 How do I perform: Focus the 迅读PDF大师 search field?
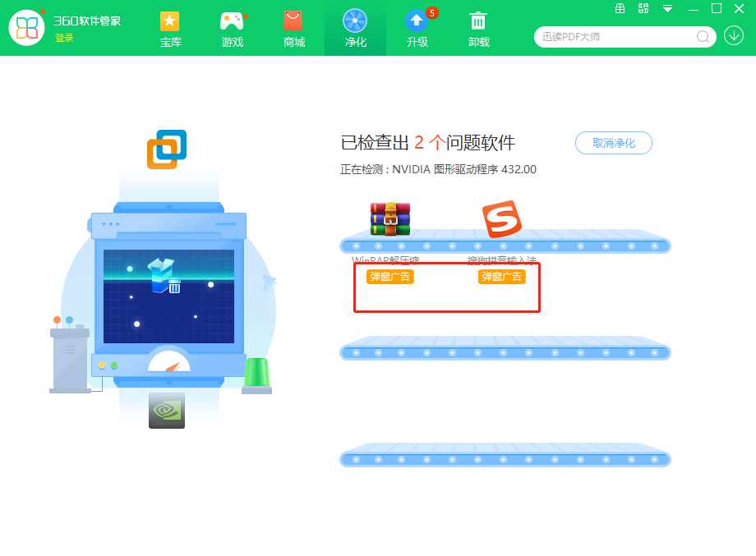pyautogui.click(x=612, y=36)
